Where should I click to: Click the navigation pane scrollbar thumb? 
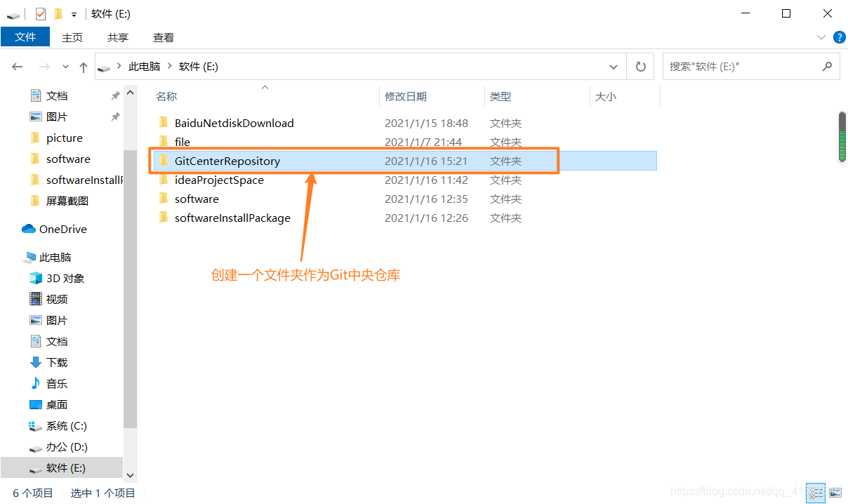pyautogui.click(x=130, y=288)
